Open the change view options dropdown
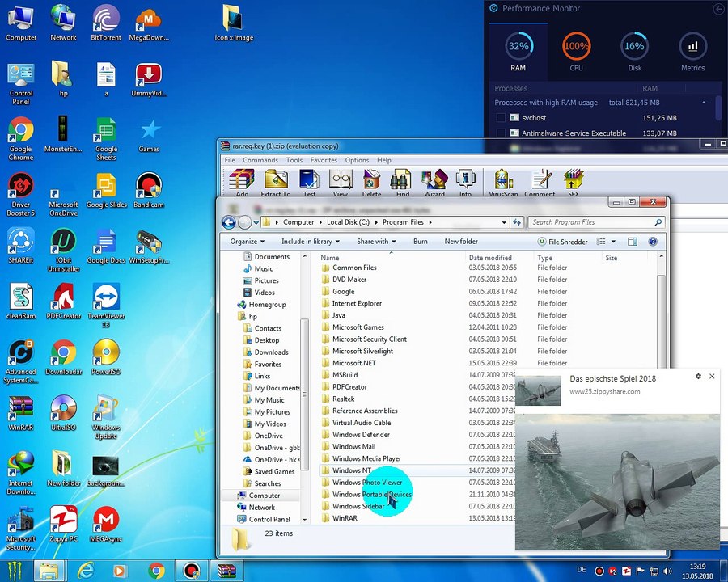This screenshot has width=728, height=582. [x=613, y=242]
